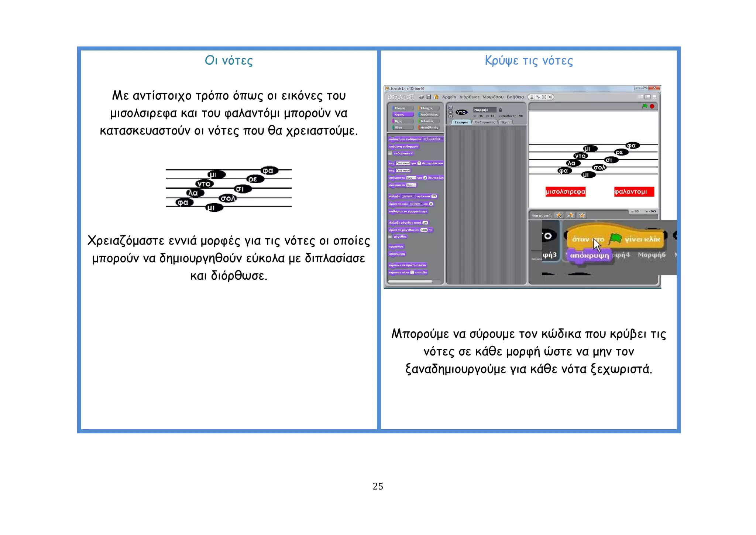This screenshot has width=756, height=535.
Task: Click the green flag to start scripts
Action: point(645,106)
